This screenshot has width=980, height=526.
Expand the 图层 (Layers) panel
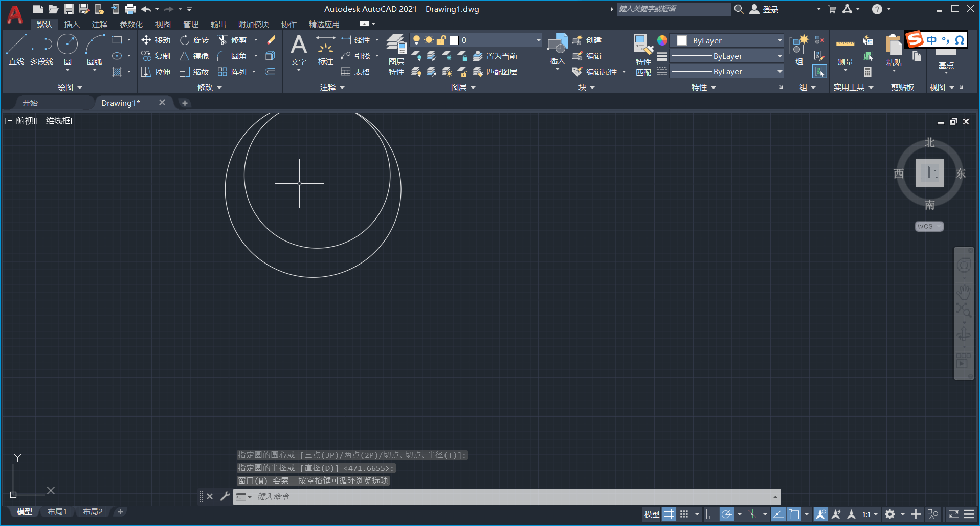(463, 87)
